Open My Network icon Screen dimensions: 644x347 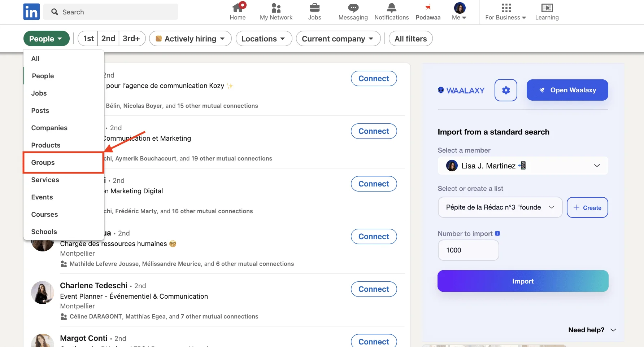pos(276,8)
